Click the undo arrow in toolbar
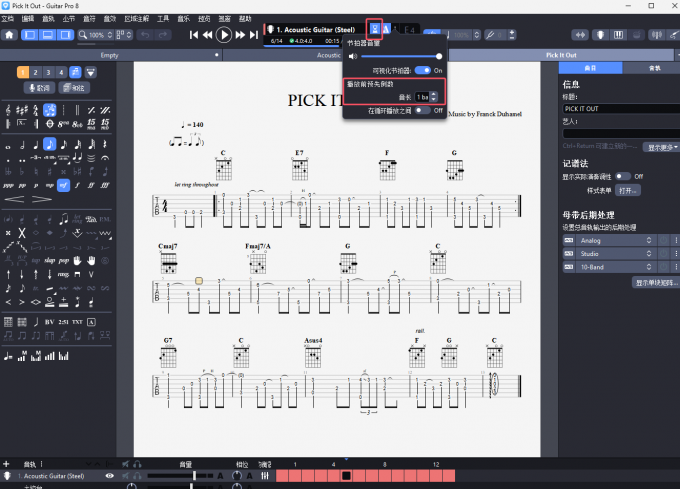Viewport: 680px width, 489px height. click(x=146, y=35)
